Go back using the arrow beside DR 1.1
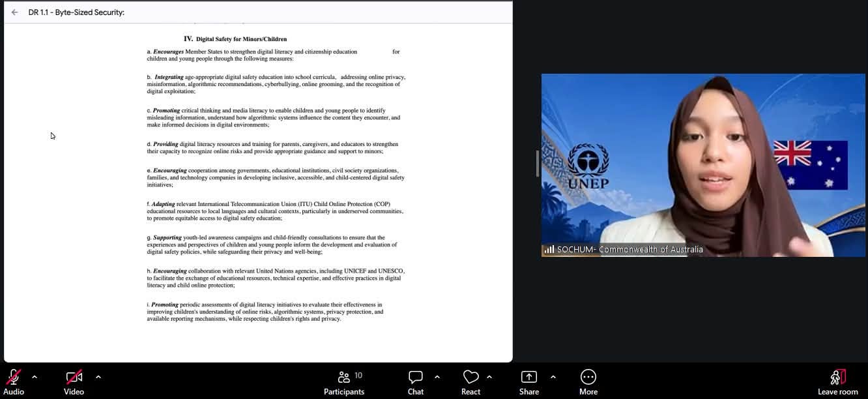Image resolution: width=868 pixels, height=399 pixels. pos(14,12)
